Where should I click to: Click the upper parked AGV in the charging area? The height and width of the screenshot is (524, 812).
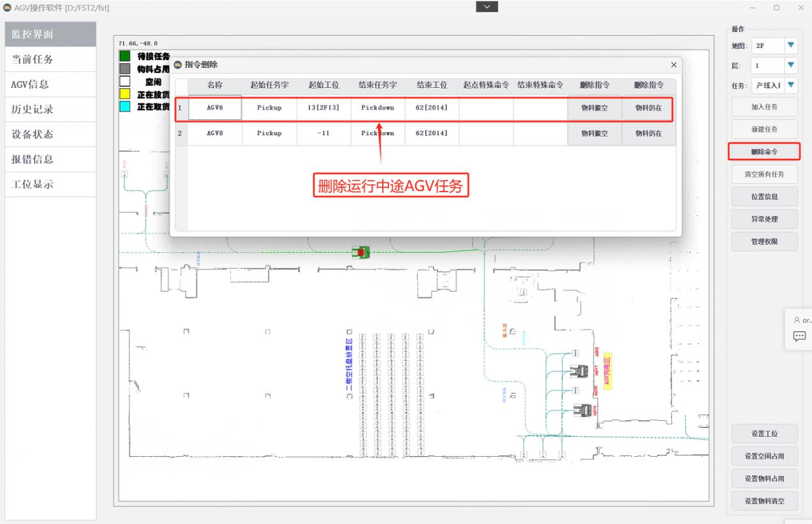pos(580,371)
